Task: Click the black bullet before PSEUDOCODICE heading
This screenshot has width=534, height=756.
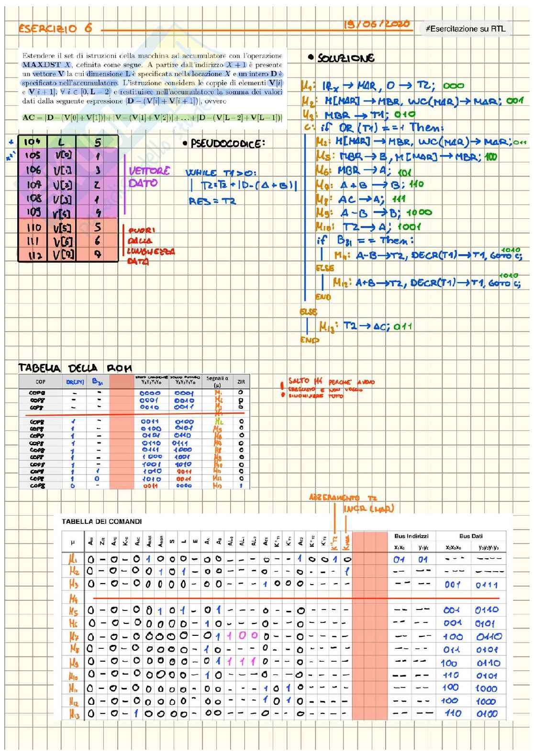Action: click(x=185, y=143)
